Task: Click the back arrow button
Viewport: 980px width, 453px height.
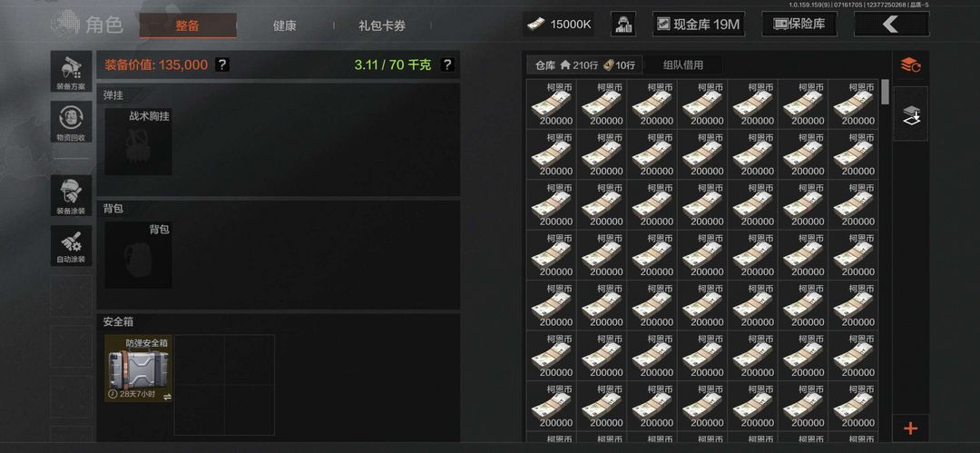Action: 891,25
